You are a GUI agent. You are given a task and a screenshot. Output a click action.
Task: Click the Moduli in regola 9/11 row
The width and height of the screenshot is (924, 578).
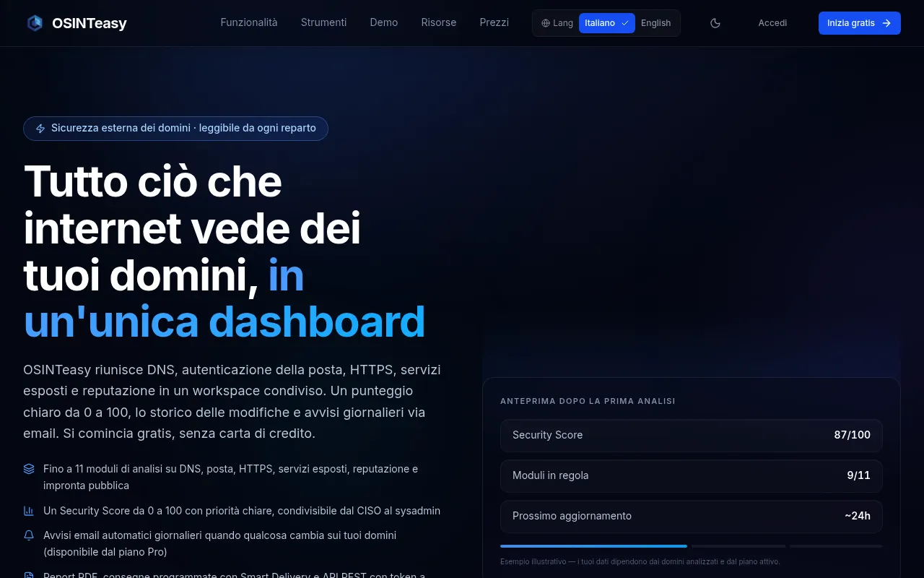point(692,476)
